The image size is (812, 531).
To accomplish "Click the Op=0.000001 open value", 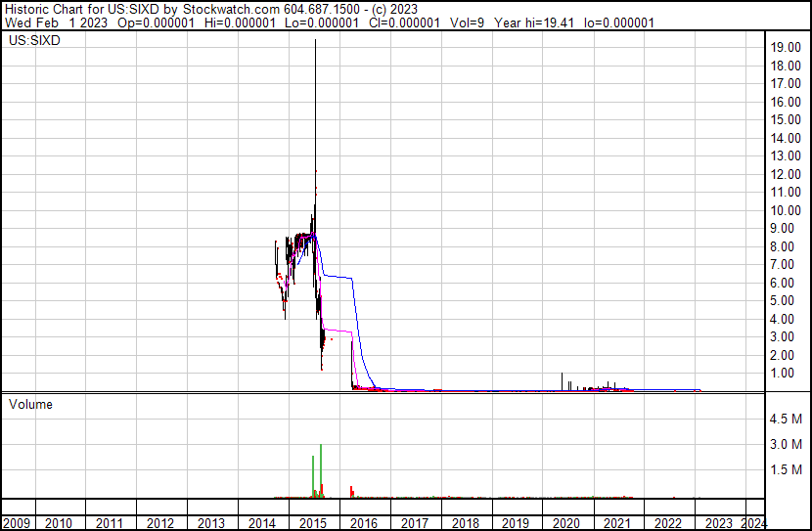I will pyautogui.click(x=156, y=23).
